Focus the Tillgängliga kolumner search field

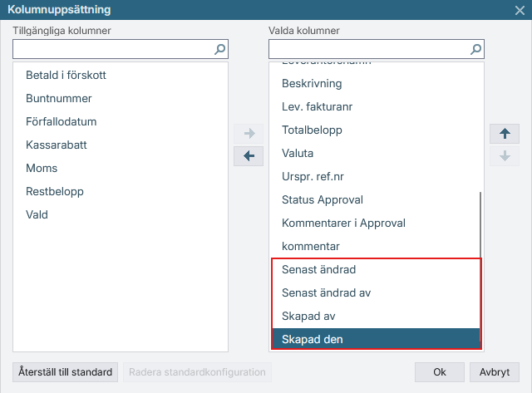114,49
